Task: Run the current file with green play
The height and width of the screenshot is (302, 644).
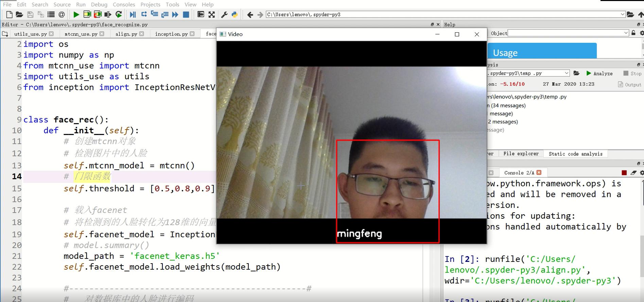Action: click(76, 14)
